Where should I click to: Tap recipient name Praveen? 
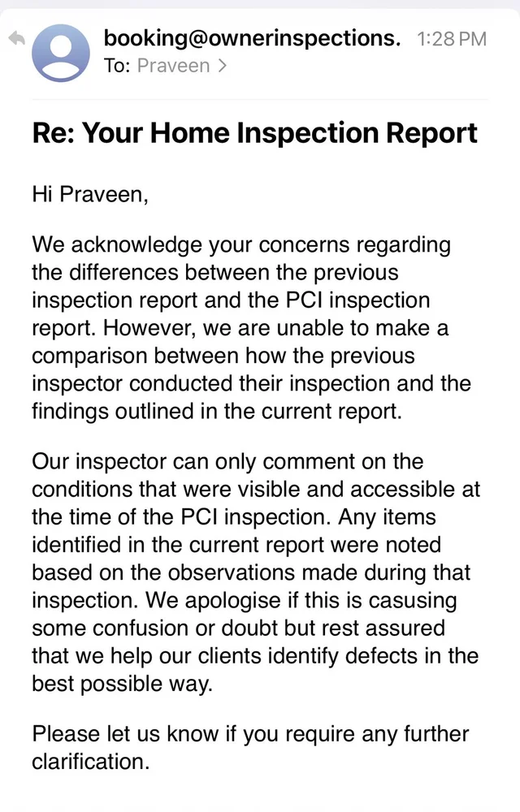(x=173, y=66)
